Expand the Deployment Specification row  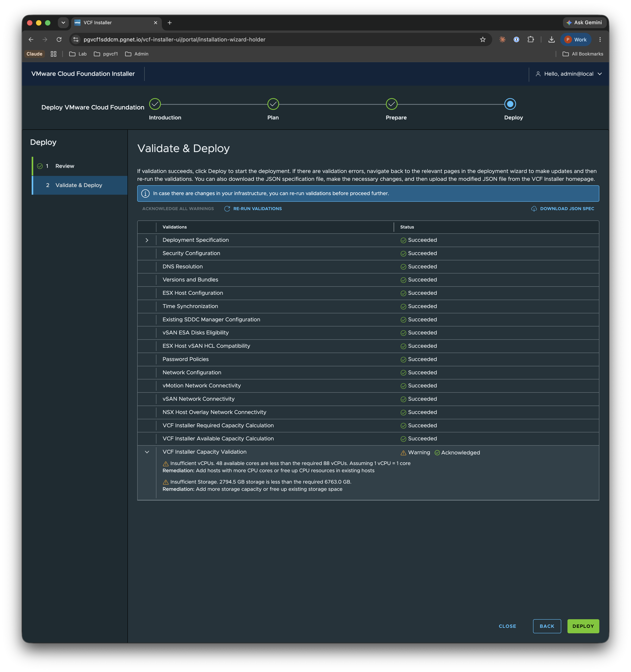(147, 240)
